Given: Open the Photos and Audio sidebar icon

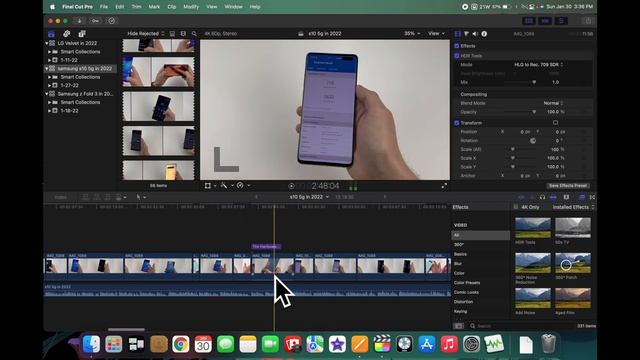Looking at the screenshot, I should tap(67, 34).
